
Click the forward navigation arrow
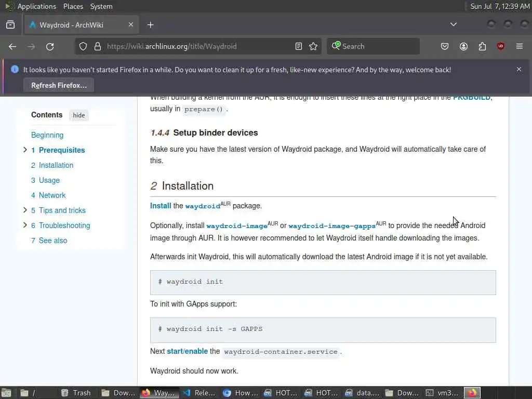coord(31,46)
